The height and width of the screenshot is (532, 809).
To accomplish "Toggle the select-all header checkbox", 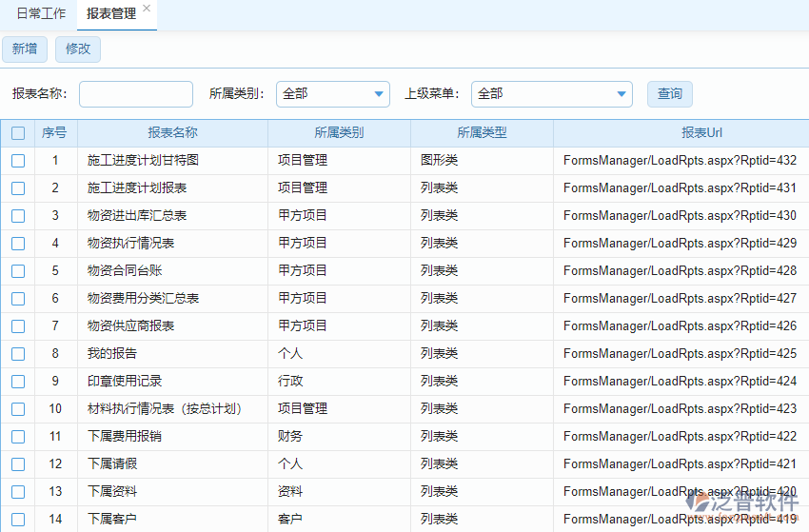I will tap(18, 133).
